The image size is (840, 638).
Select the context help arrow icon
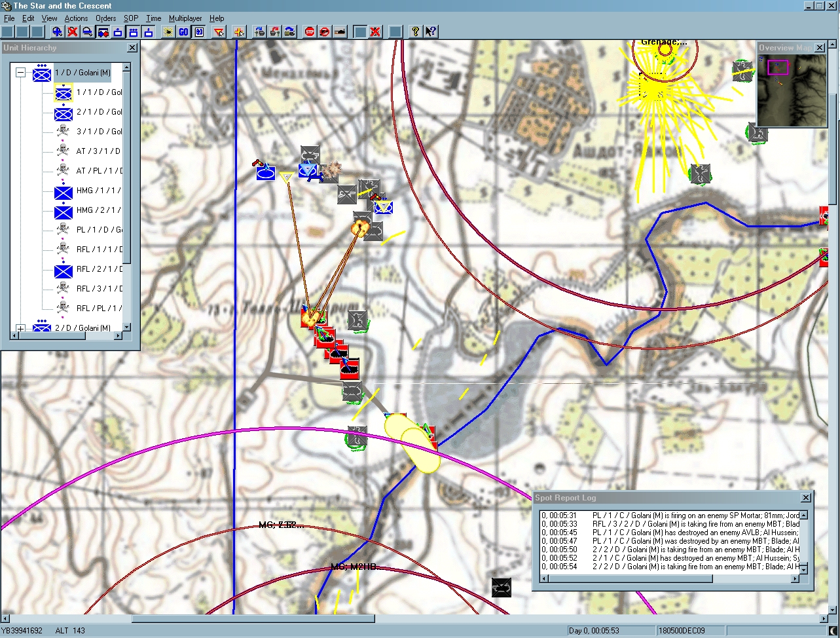[x=430, y=31]
